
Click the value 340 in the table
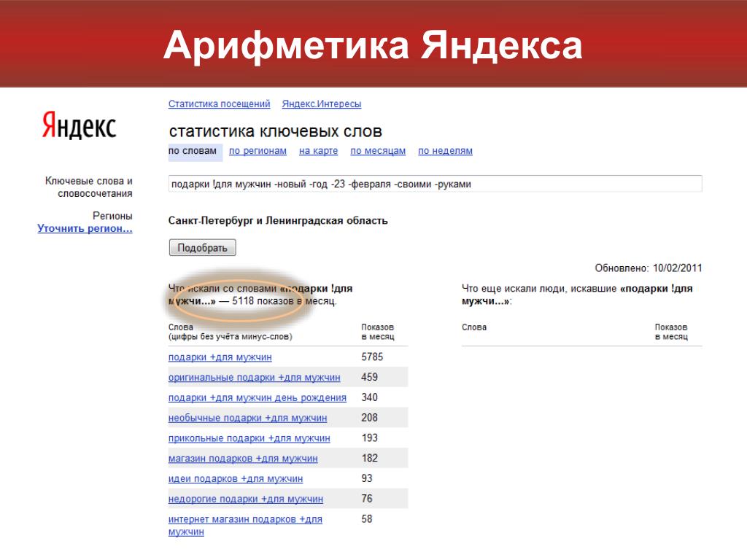[370, 397]
